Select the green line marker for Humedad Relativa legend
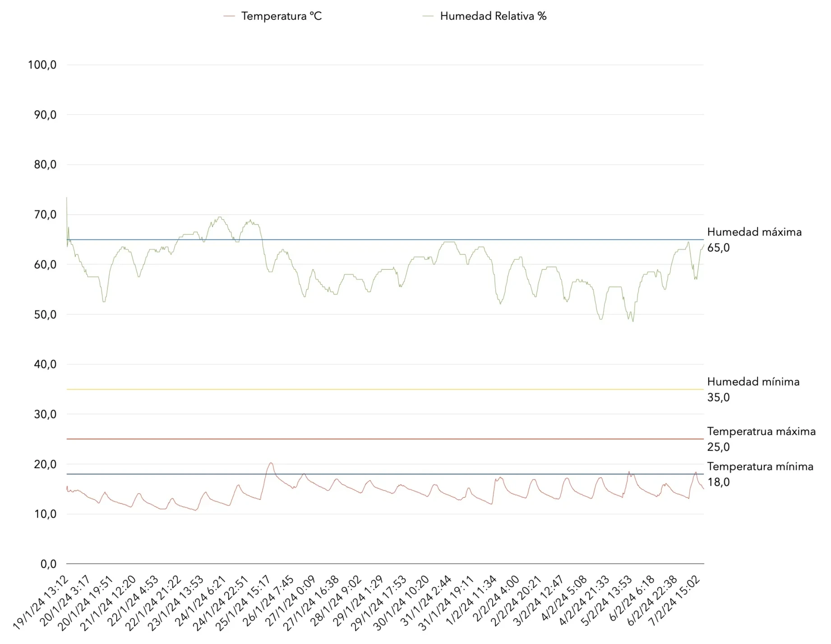Image resolution: width=831 pixels, height=644 pixels. (428, 16)
